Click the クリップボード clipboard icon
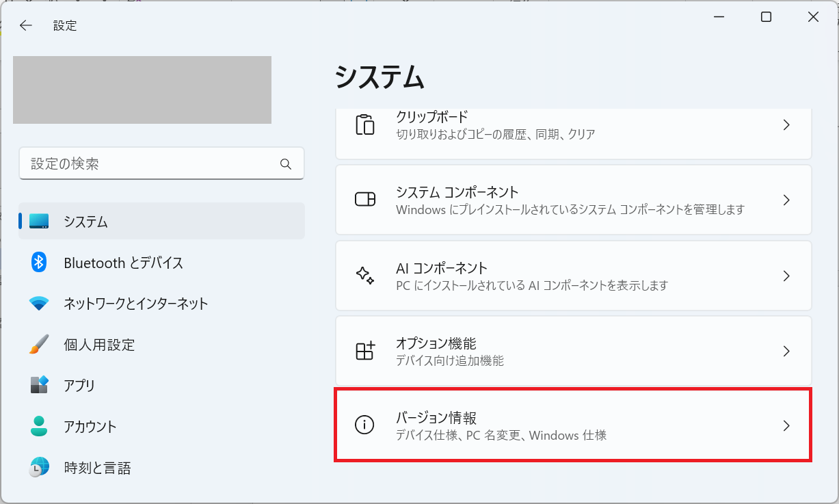 (x=365, y=124)
